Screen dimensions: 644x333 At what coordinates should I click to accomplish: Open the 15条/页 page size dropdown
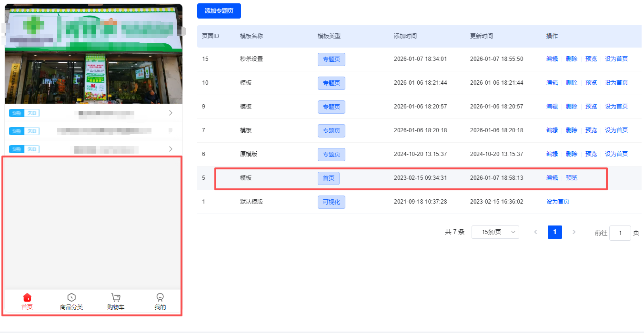[495, 232]
